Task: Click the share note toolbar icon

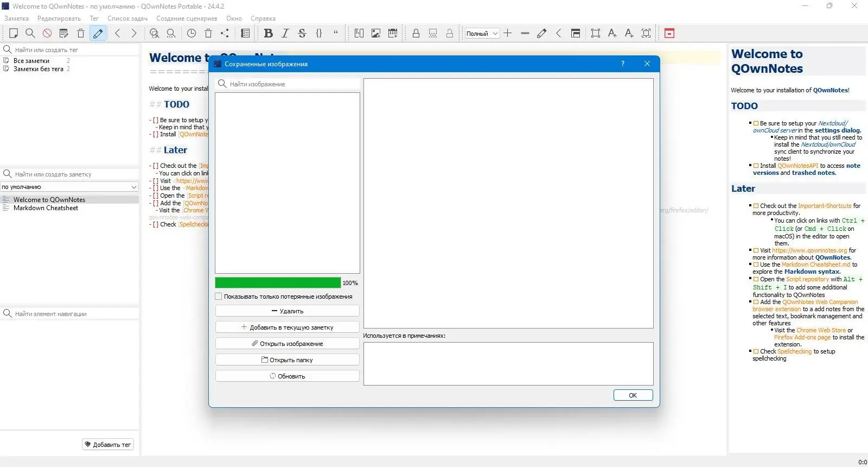Action: tap(225, 33)
